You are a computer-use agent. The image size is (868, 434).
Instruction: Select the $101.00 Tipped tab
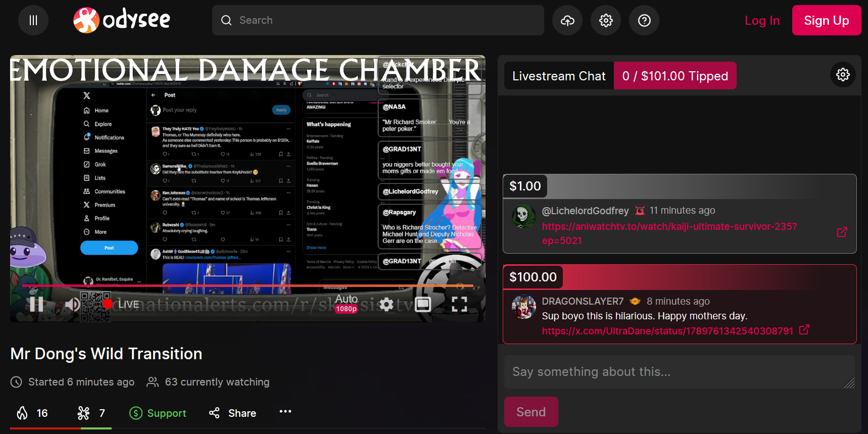[675, 76]
